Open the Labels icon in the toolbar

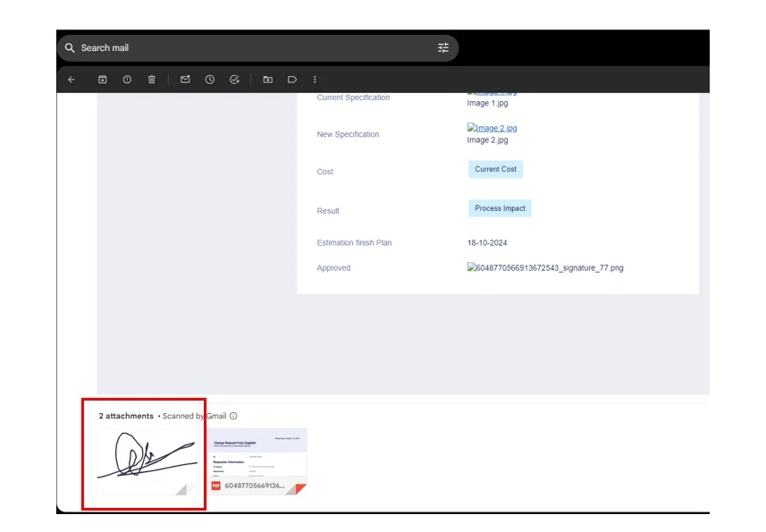[292, 79]
